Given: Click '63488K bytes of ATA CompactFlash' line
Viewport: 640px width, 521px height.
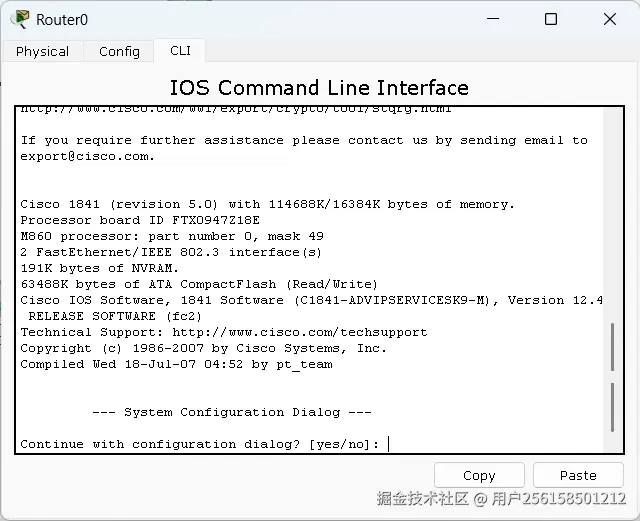Looking at the screenshot, I should pyautogui.click(x=199, y=284).
